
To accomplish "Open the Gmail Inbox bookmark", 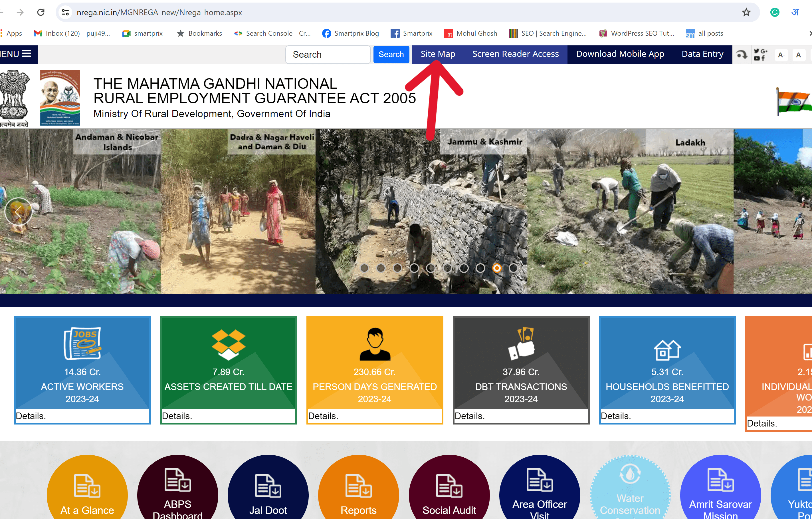I will [x=72, y=33].
